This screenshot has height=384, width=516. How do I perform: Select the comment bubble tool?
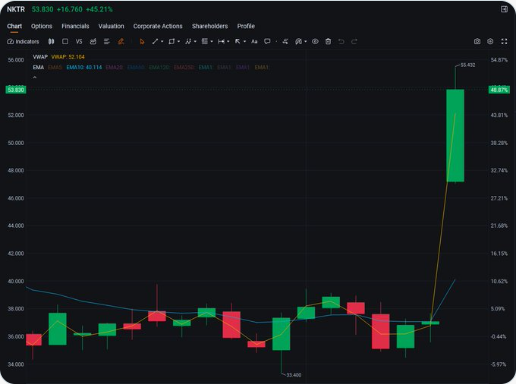267,41
